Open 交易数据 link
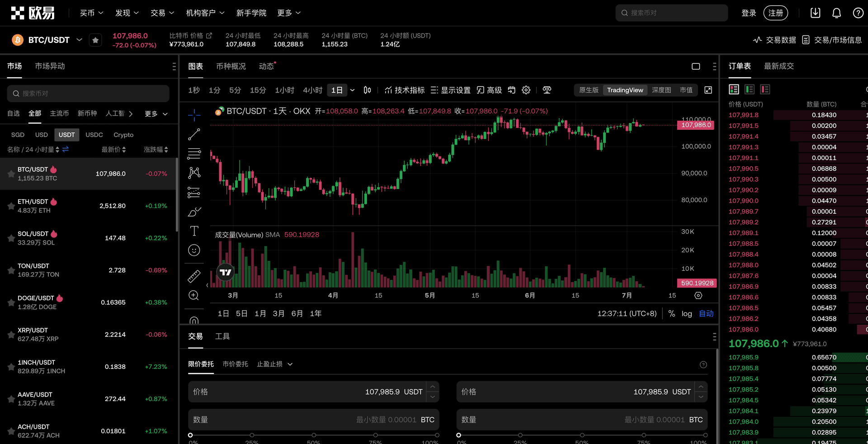Viewport: 868px width, 444px height. pos(775,40)
